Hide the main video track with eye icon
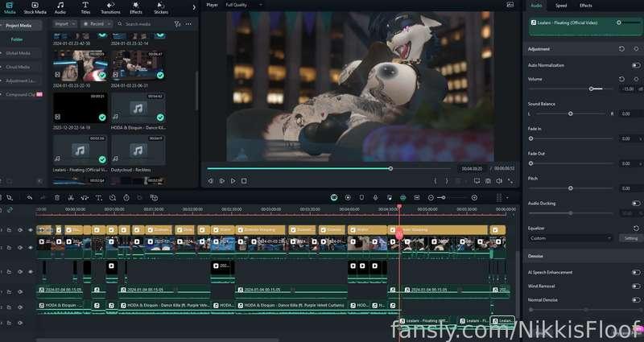Viewport: 644px width, 342px height. pyautogui.click(x=30, y=248)
